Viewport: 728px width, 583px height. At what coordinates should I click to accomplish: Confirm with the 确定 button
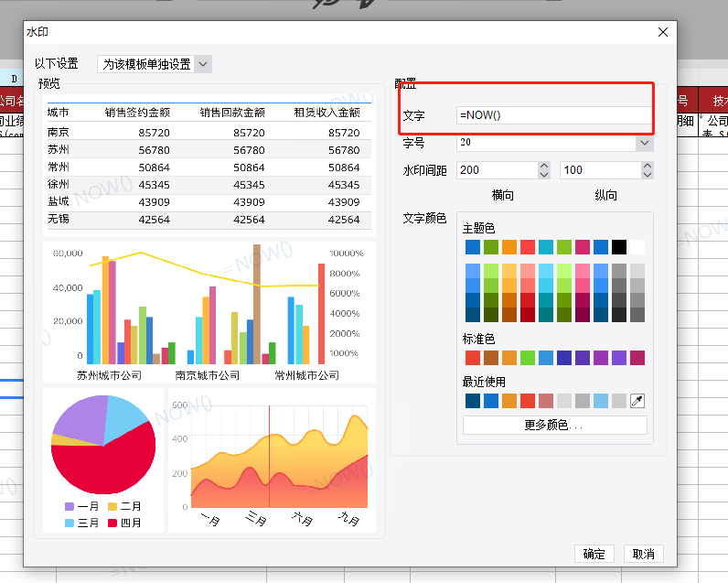tap(594, 554)
